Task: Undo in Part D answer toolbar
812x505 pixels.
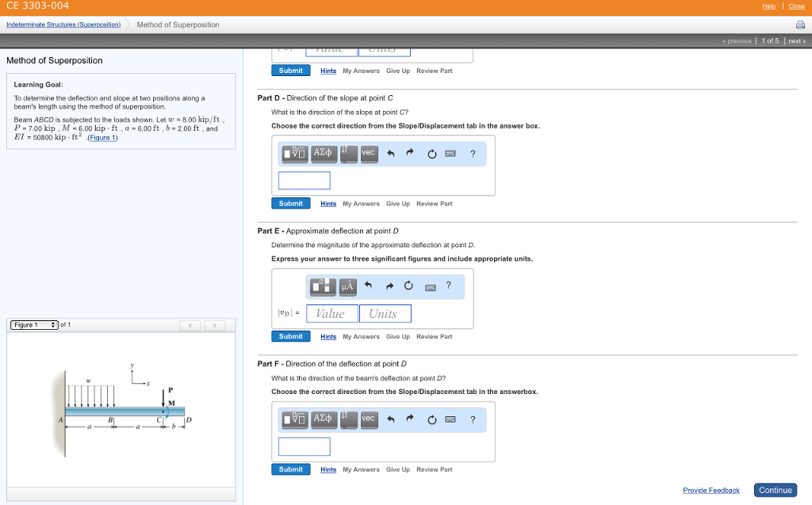Action: (391, 154)
